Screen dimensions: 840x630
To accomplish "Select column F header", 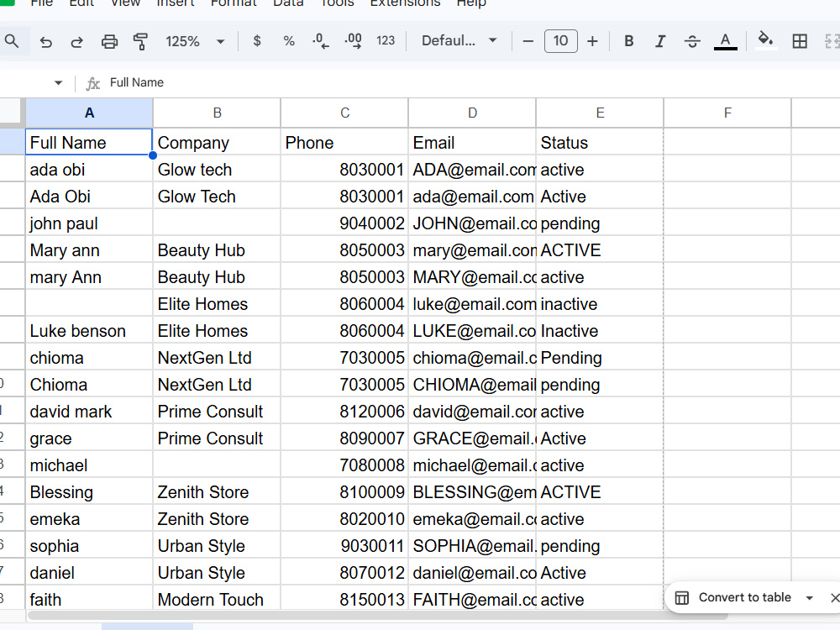I will click(727, 113).
